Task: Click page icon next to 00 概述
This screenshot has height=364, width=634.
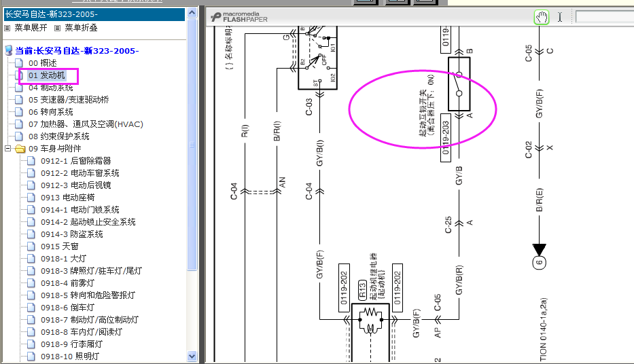Action: coord(18,63)
